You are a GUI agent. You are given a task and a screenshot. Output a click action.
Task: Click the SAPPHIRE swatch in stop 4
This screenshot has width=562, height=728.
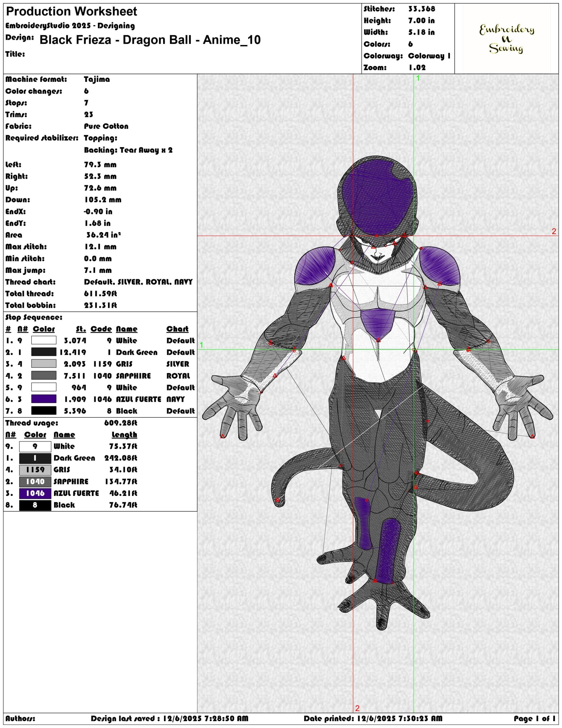point(44,375)
